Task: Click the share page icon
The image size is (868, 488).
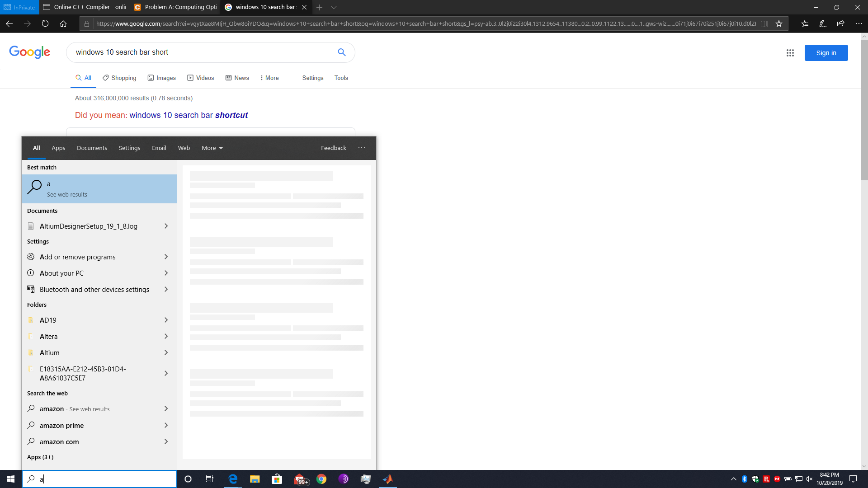Action: coord(840,23)
